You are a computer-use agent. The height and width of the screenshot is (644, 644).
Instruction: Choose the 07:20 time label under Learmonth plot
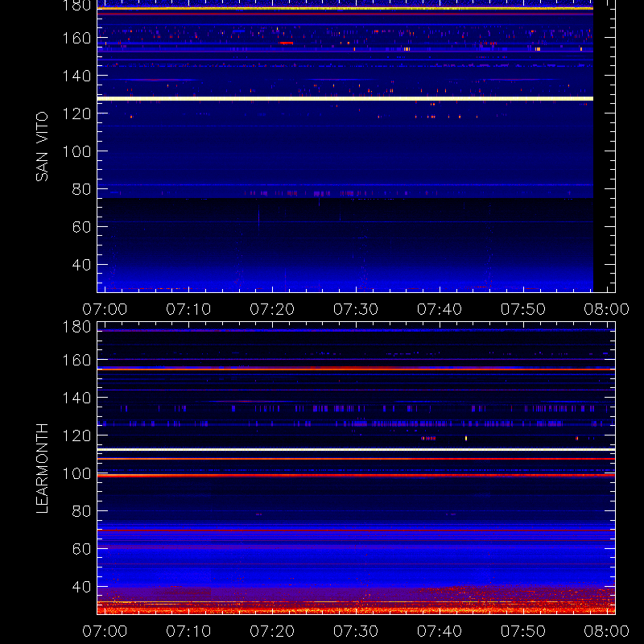[272, 631]
